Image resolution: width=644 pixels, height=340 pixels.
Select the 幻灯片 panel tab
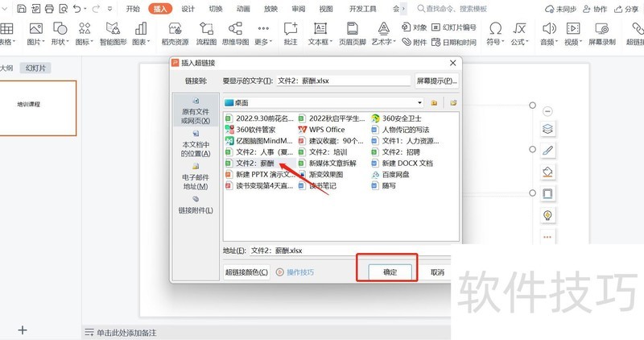35,68
